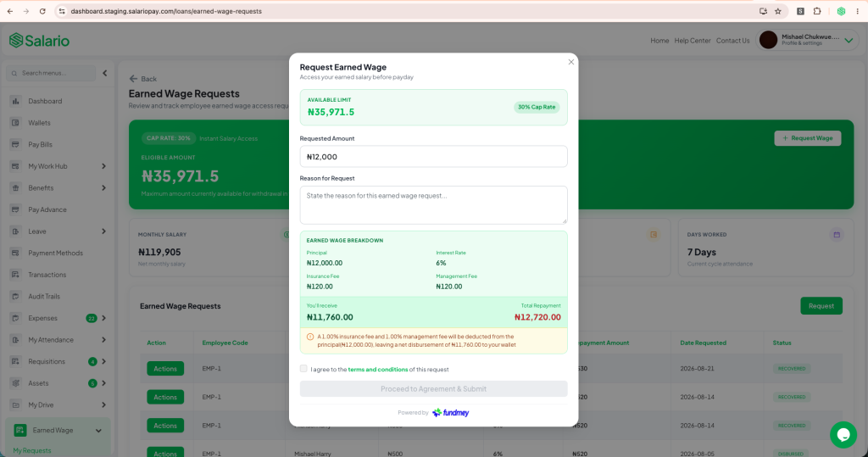
Task: Go to Help Center in top navigation
Action: point(692,41)
